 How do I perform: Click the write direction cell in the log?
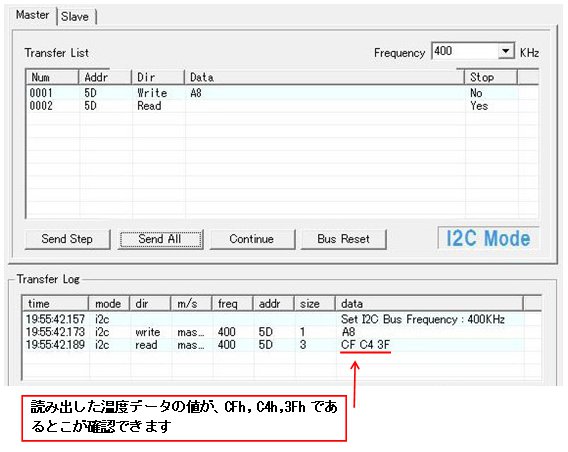click(x=147, y=332)
